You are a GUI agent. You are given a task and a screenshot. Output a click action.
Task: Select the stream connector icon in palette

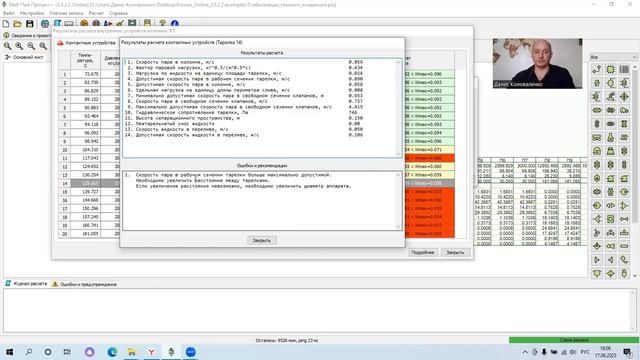(597, 70)
